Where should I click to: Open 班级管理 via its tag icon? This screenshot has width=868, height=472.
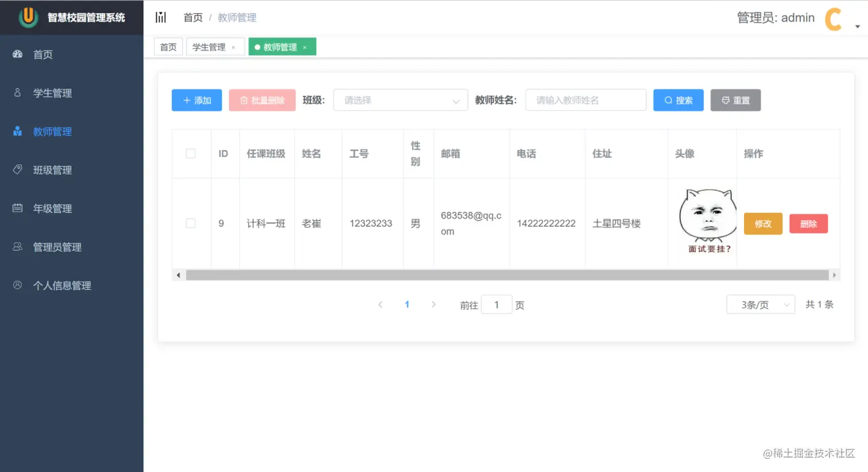click(x=17, y=170)
